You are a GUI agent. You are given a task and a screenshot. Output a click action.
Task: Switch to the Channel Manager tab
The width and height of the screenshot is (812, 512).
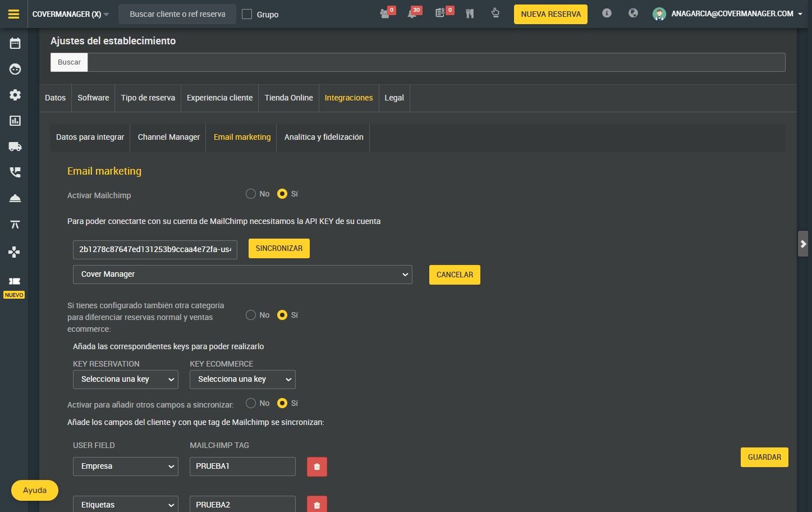(169, 137)
